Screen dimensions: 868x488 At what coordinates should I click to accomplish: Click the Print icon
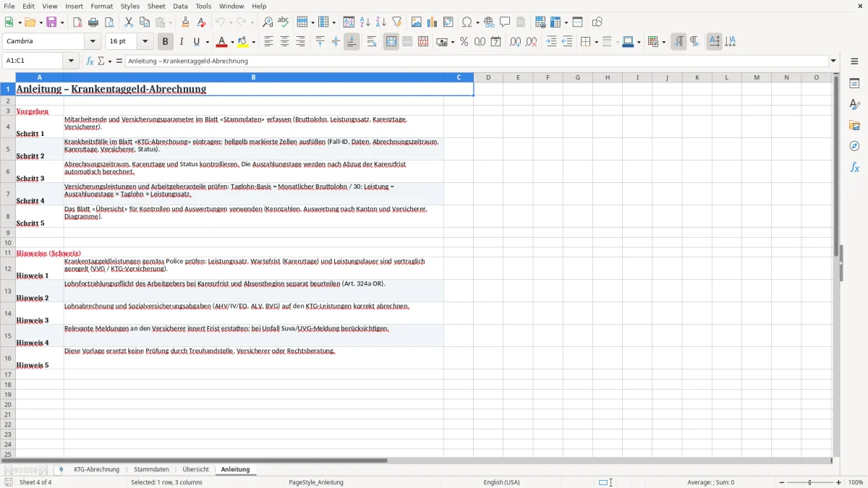click(x=93, y=22)
